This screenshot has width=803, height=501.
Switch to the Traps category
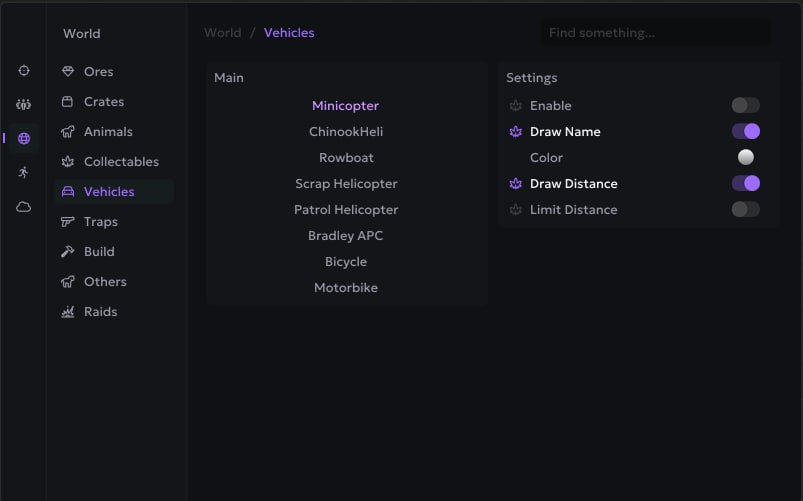(100, 222)
